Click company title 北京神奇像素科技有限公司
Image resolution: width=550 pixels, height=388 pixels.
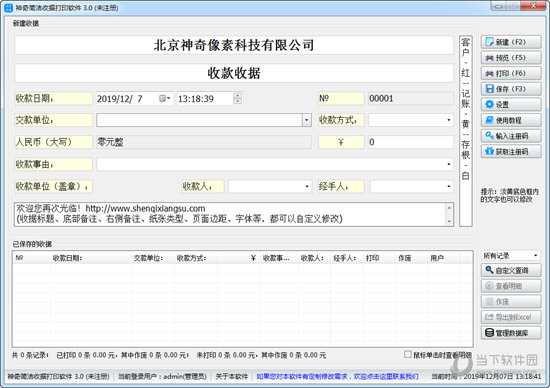click(234, 45)
